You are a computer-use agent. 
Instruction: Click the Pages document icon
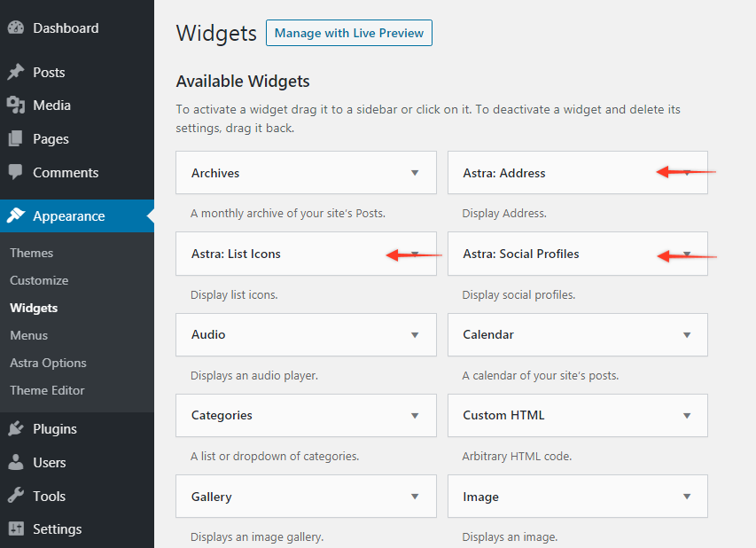15,139
